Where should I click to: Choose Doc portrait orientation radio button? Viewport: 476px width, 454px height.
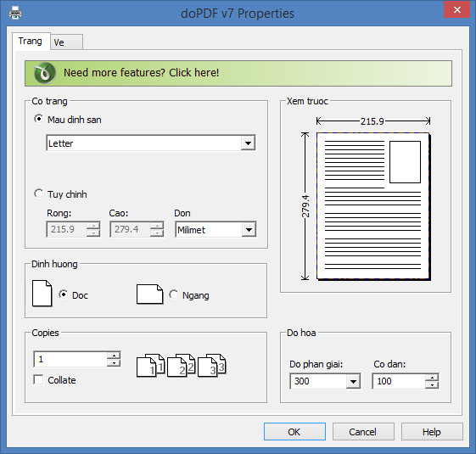63,294
